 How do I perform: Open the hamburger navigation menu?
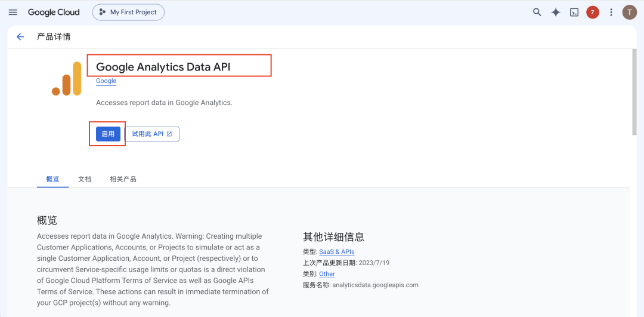coord(13,13)
